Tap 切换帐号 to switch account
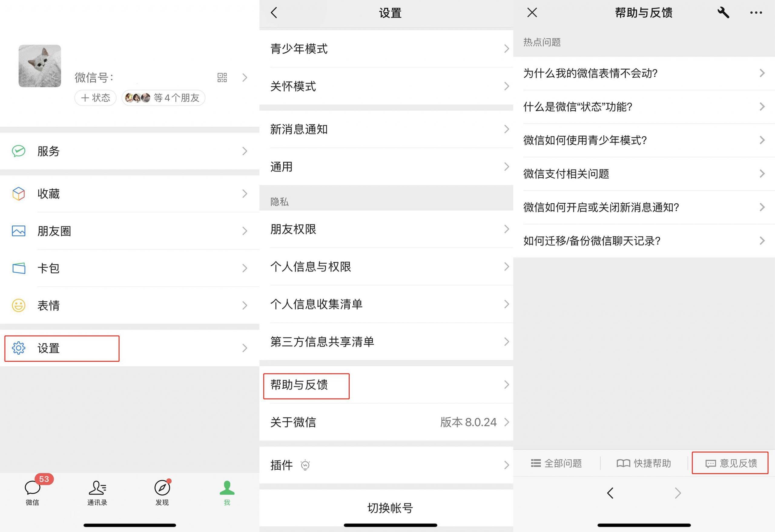 [390, 508]
